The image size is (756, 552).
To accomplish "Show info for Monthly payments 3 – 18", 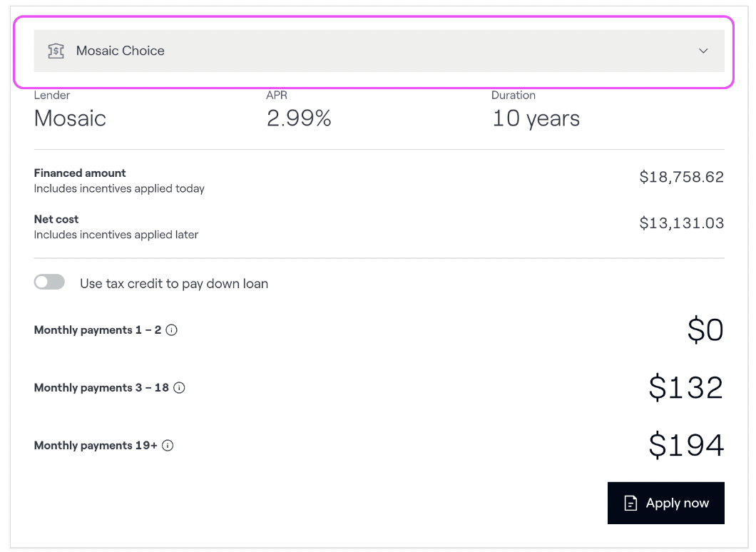I will 179,388.
